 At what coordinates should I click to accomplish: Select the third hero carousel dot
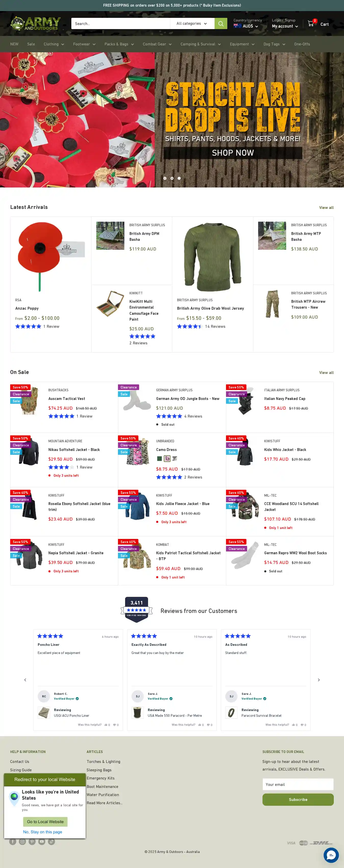[x=179, y=178]
